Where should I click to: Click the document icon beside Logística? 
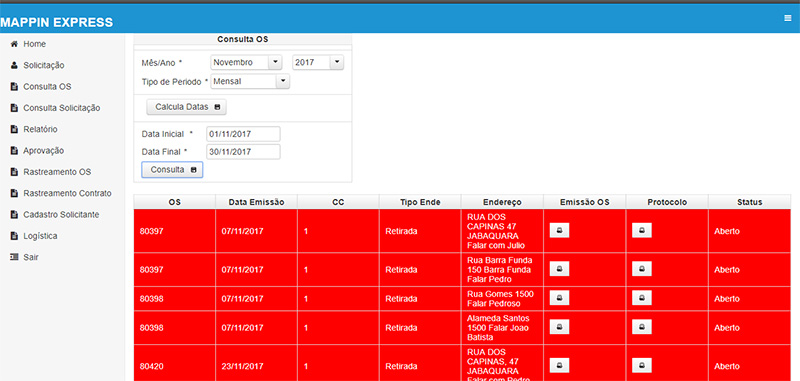(14, 236)
